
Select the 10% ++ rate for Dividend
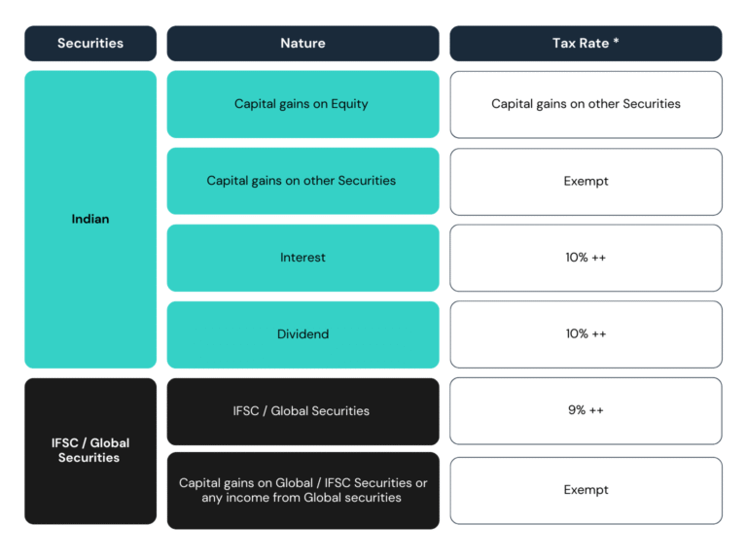(586, 334)
